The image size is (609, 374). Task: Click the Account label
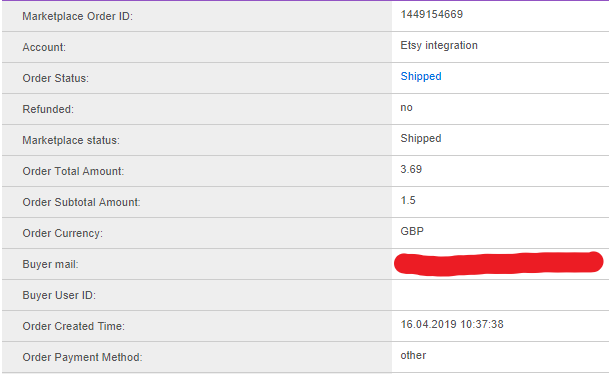[x=44, y=47]
